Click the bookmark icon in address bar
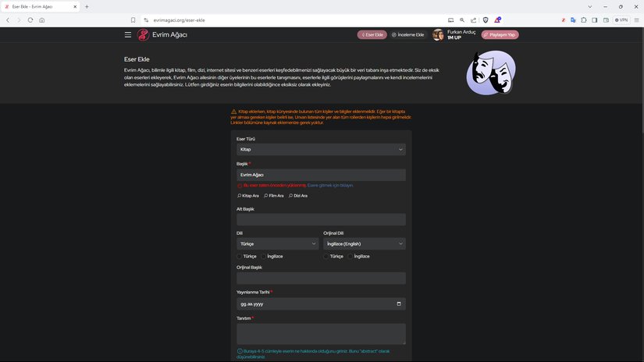 [133, 20]
